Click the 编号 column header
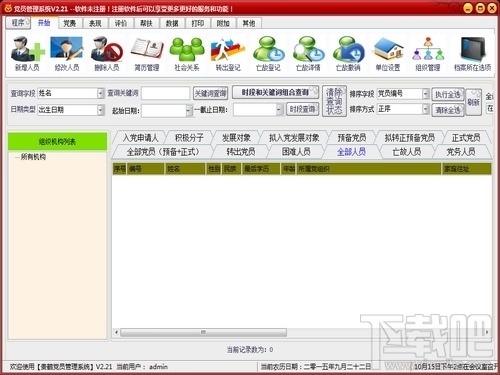This screenshot has height=375, width=500. (146, 169)
